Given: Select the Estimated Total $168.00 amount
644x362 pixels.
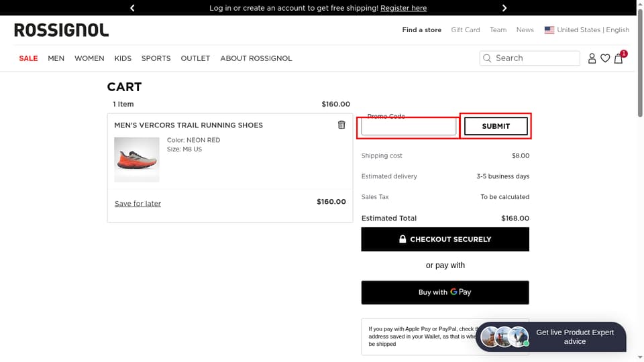Looking at the screenshot, I should [x=515, y=219].
